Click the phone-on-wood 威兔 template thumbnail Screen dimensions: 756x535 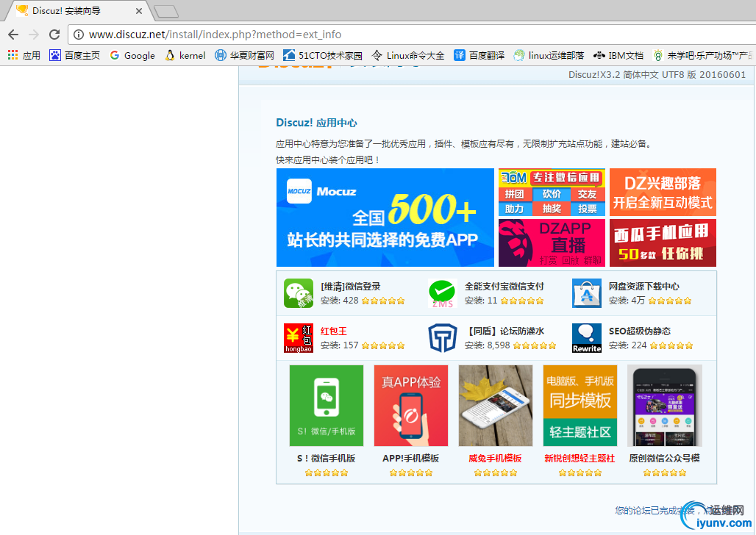[495, 406]
